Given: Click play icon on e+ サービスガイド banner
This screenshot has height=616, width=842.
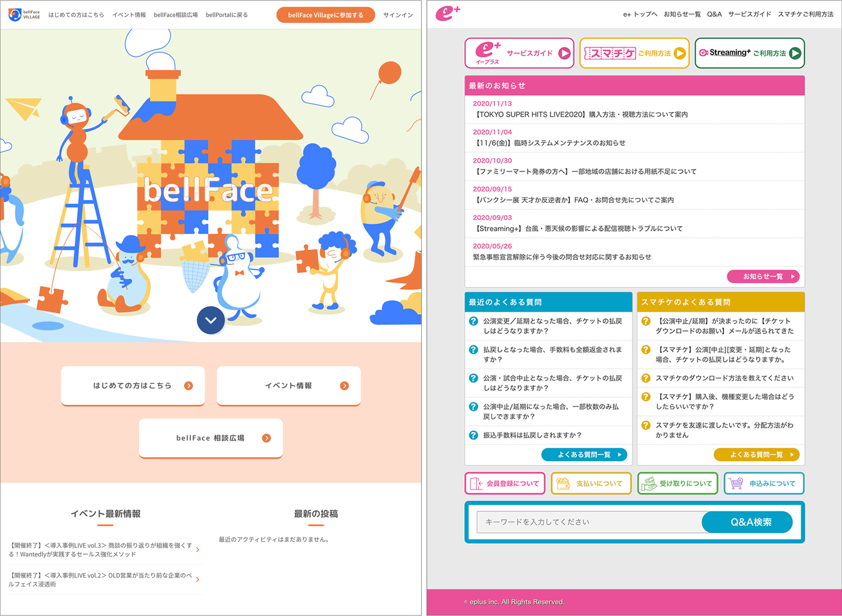Looking at the screenshot, I should [x=564, y=53].
